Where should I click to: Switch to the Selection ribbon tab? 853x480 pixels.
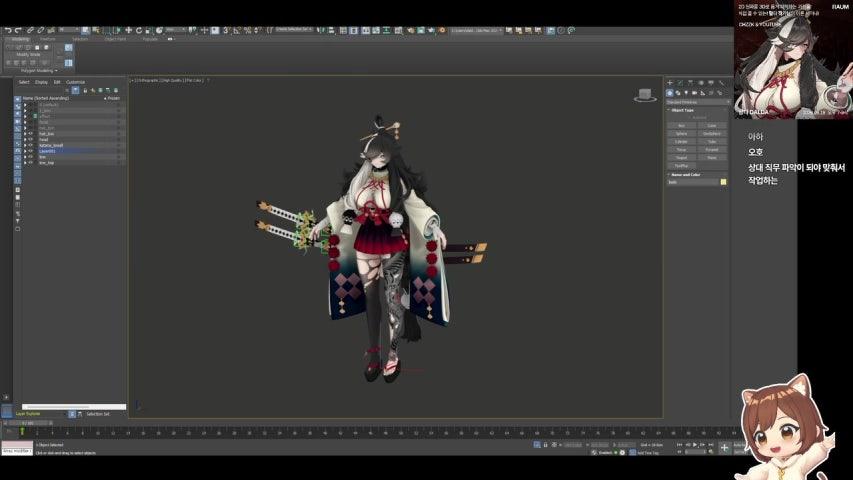(x=80, y=39)
